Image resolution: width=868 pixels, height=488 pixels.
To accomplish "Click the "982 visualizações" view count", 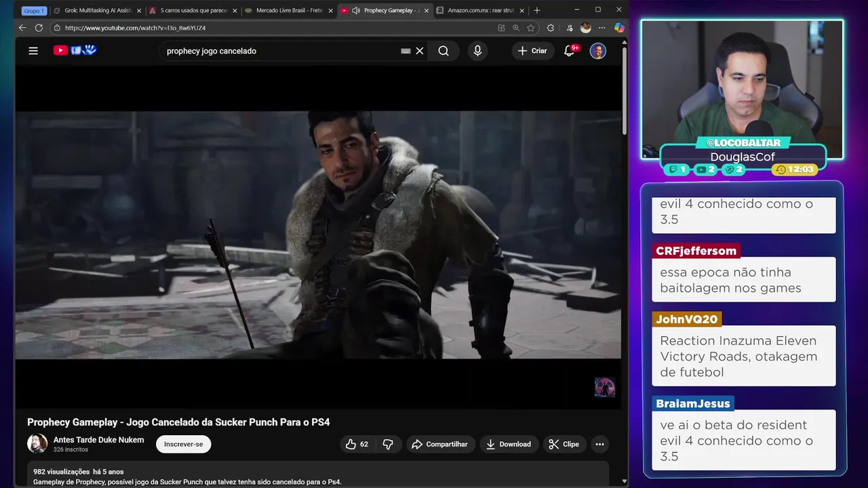I will coord(61,472).
